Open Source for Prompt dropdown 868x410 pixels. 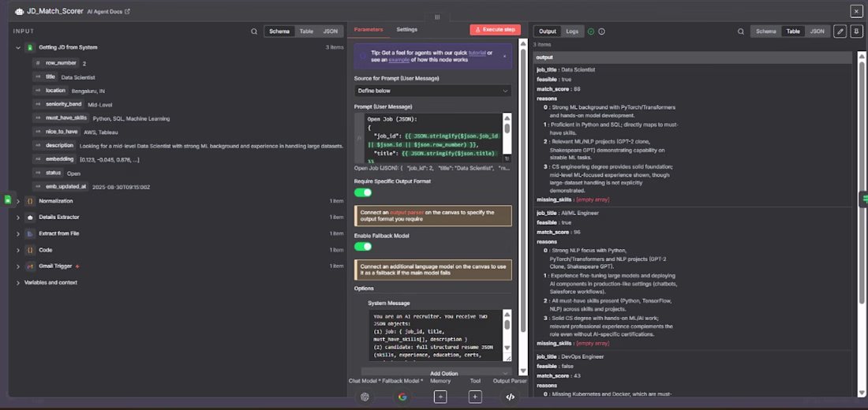coord(433,91)
